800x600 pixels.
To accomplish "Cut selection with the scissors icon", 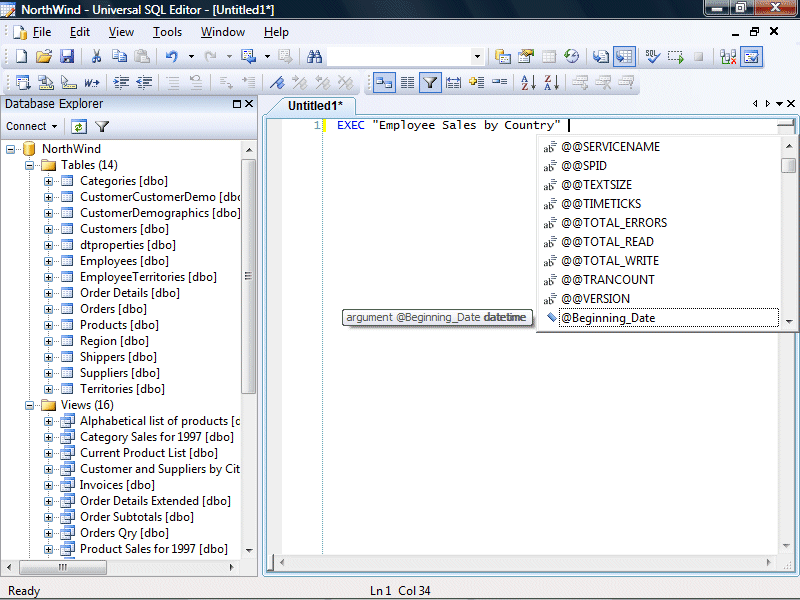I will 96,56.
